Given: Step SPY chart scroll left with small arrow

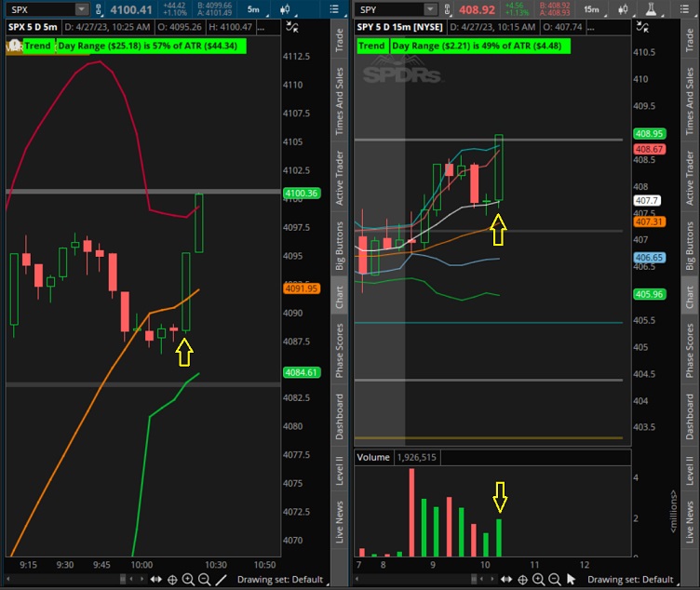Looking at the screenshot, I should point(481,579).
